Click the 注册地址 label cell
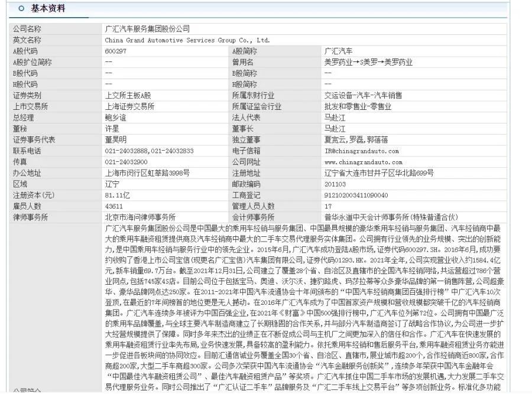The image size is (532, 394). [x=274, y=173]
